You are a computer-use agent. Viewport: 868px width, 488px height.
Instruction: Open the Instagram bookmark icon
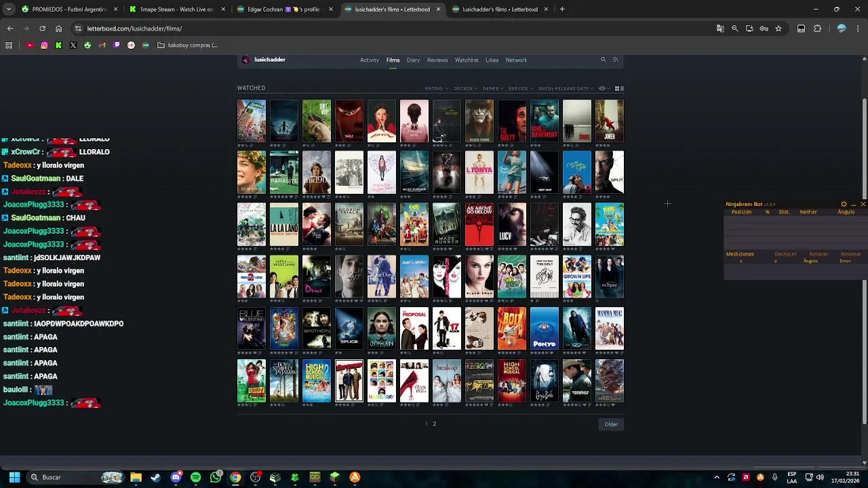coord(44,45)
